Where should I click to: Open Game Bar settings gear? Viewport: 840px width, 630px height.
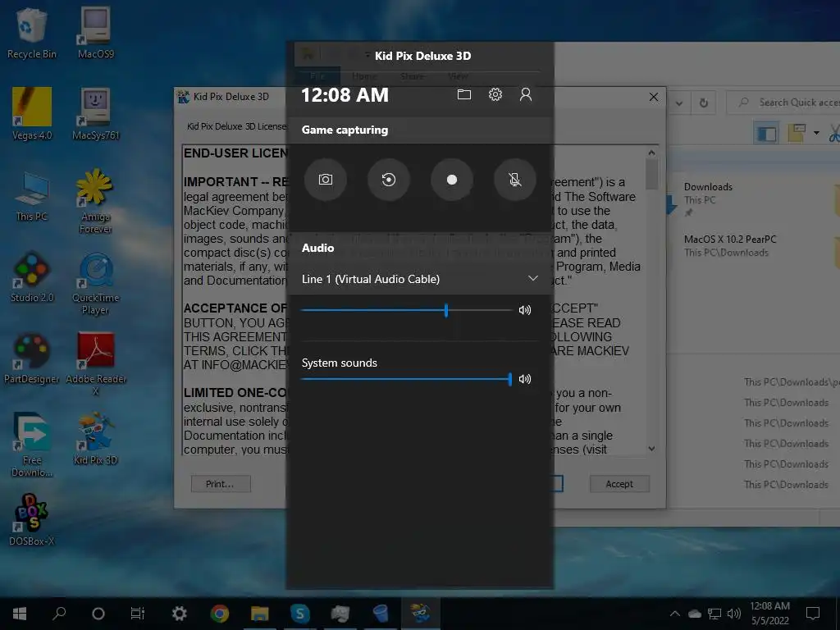(x=495, y=95)
